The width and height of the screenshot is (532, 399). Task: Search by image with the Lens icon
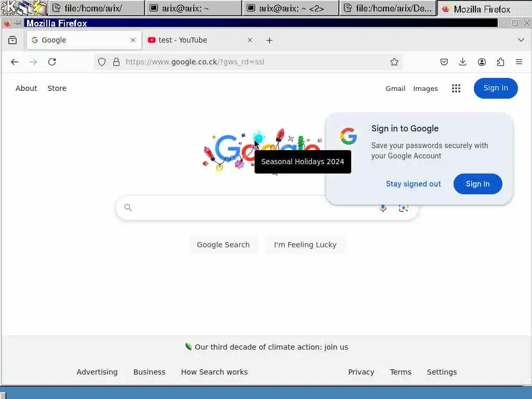[403, 208]
